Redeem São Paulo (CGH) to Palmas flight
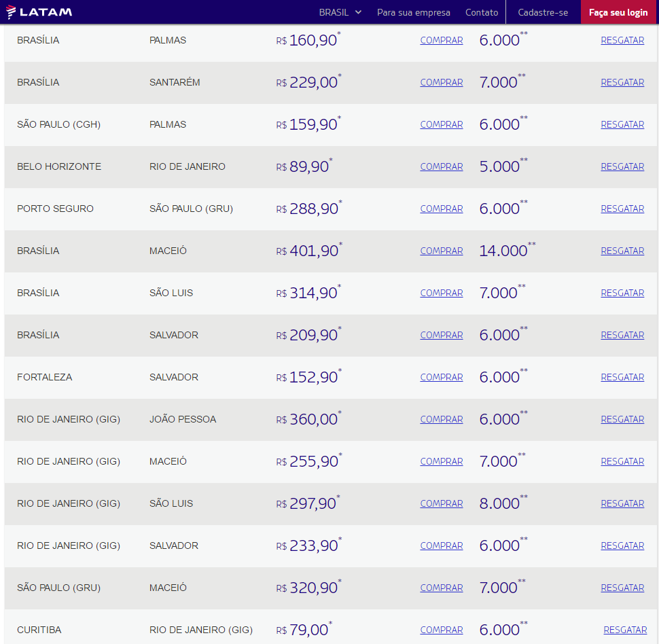Screen dimensions: 659x644 coord(622,124)
